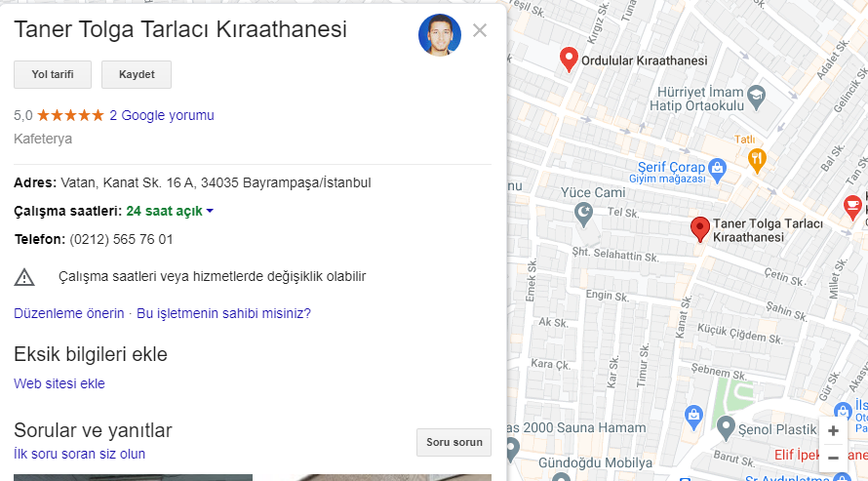Open the business profile photo thumbnail
The height and width of the screenshot is (481, 868).
pos(440,35)
